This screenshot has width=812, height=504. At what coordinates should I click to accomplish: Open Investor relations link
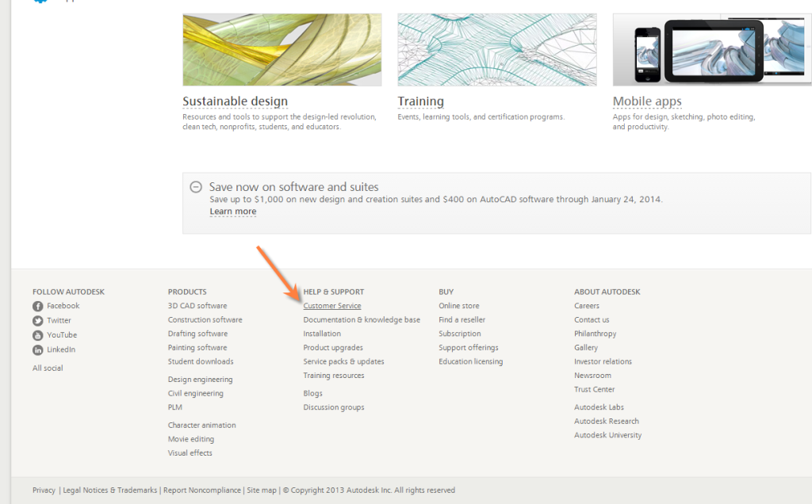(603, 361)
